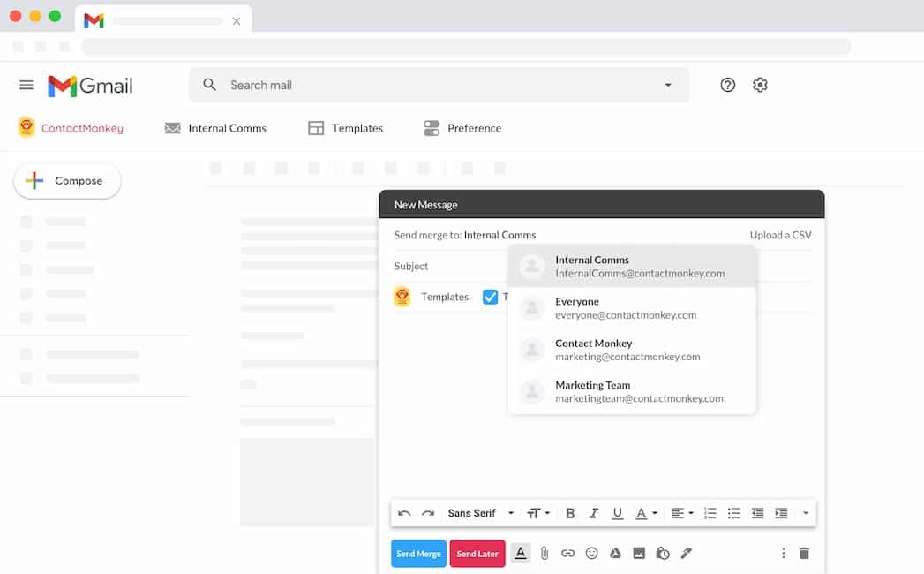Insert a numbered list
The height and width of the screenshot is (574, 924).
click(710, 513)
